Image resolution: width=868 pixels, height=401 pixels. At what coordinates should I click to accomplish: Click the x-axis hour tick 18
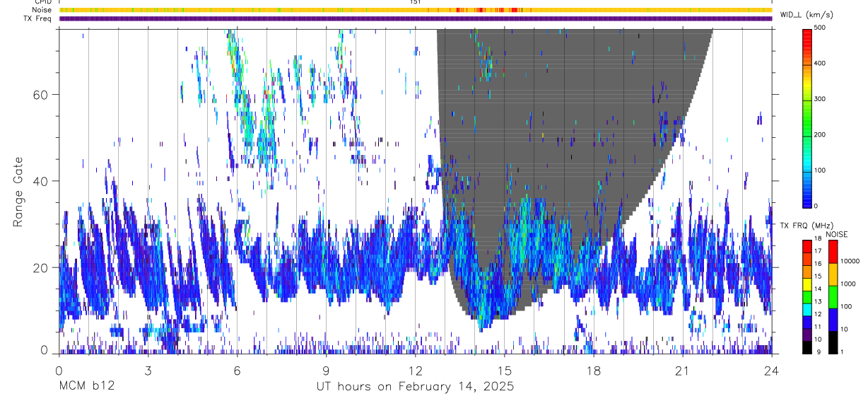click(x=594, y=371)
